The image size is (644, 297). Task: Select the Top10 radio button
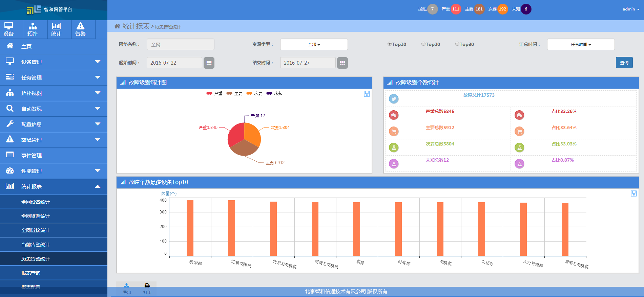pyautogui.click(x=390, y=44)
